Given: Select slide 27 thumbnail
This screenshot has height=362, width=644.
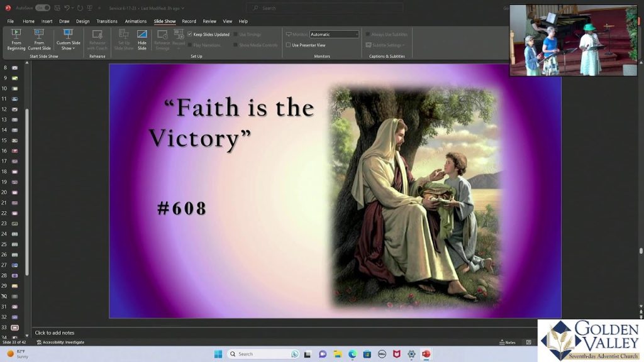Looking at the screenshot, I should click(x=15, y=265).
